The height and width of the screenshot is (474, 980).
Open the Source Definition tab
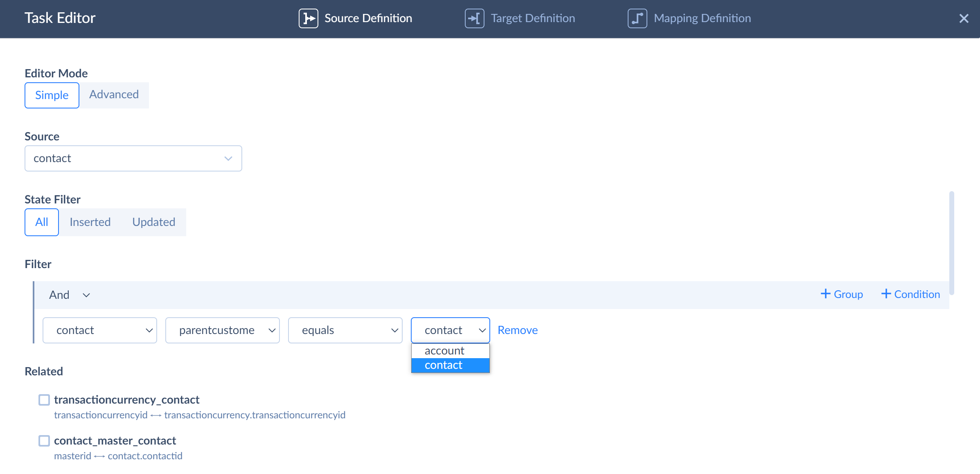(x=355, y=18)
